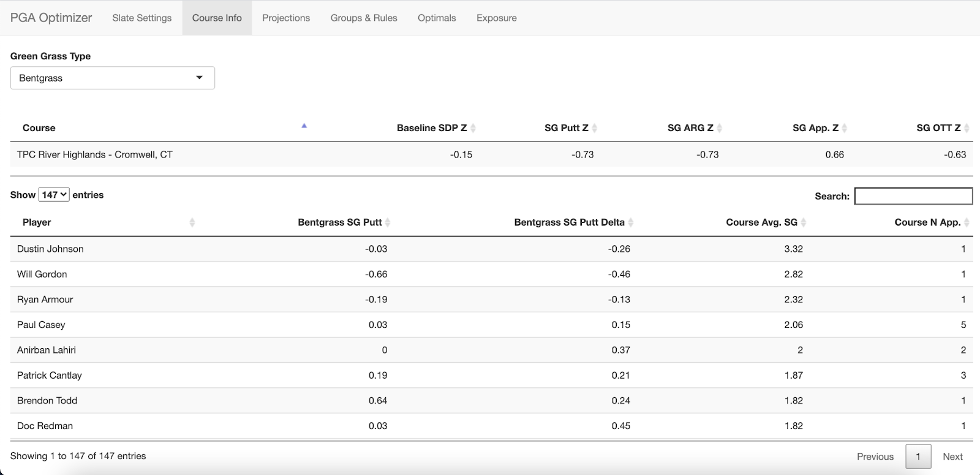Open the Green Grass Type dropdown
This screenshot has width=980, height=475.
[x=113, y=78]
